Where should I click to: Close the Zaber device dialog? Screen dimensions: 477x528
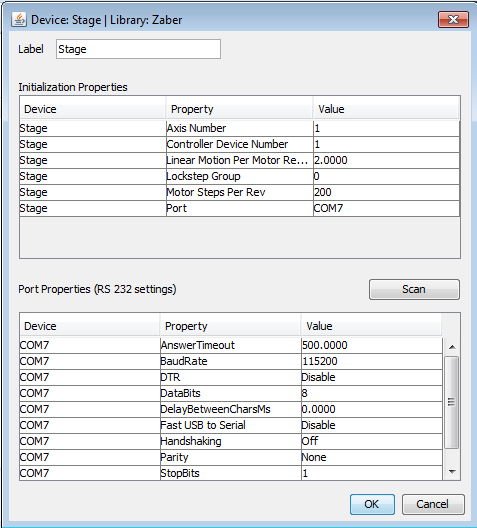[x=453, y=20]
